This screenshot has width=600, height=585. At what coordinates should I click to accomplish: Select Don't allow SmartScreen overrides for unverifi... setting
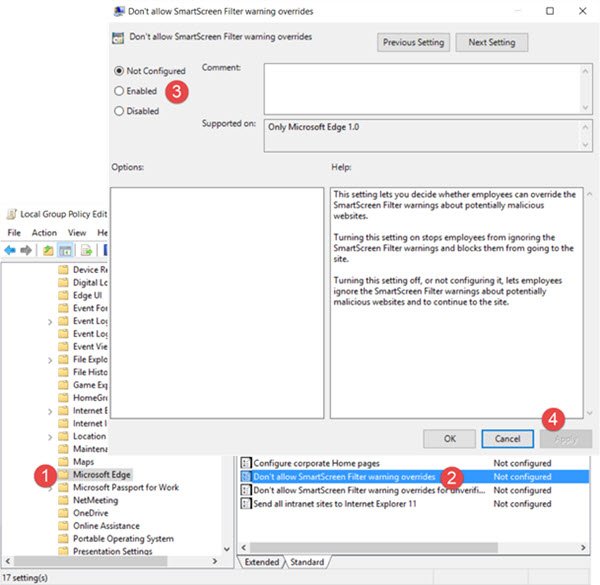coord(369,490)
